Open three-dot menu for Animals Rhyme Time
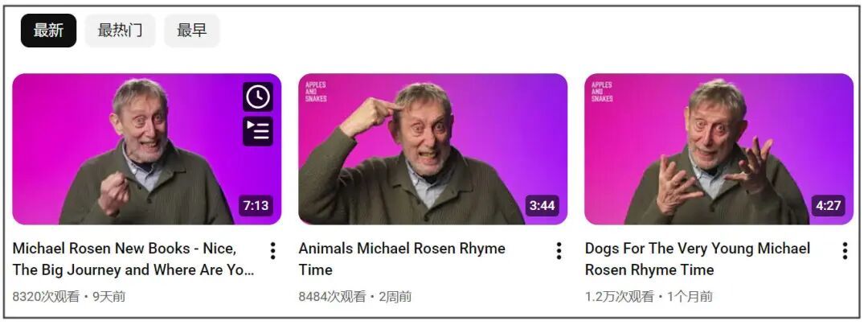 tap(559, 251)
